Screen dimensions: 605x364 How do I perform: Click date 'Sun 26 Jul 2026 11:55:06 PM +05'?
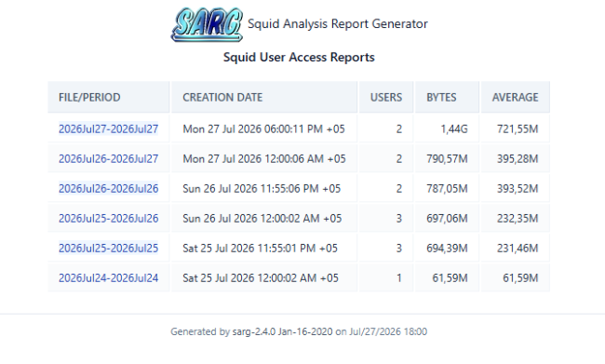pos(262,188)
